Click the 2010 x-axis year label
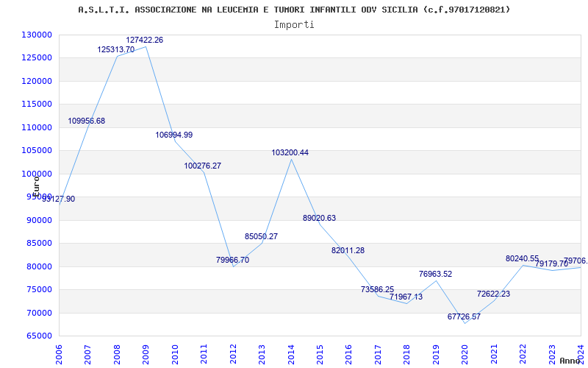Viewport: 588px width, 368px height. 175,354
